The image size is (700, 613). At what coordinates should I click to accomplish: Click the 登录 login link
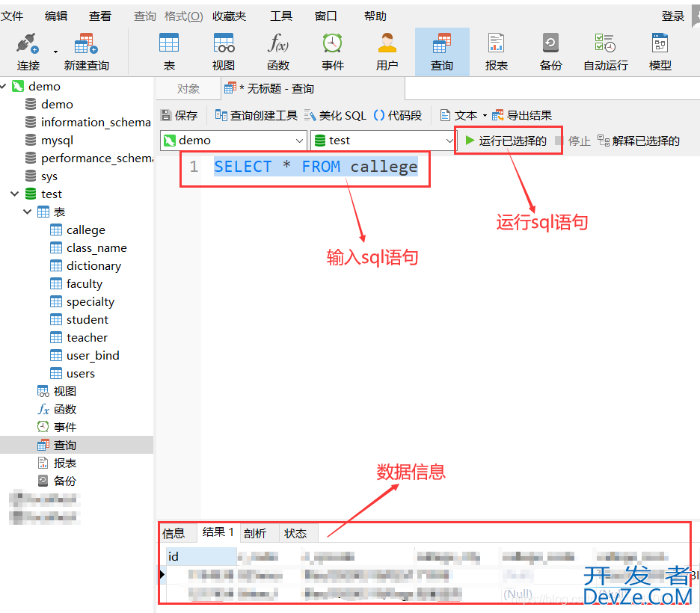(x=673, y=16)
